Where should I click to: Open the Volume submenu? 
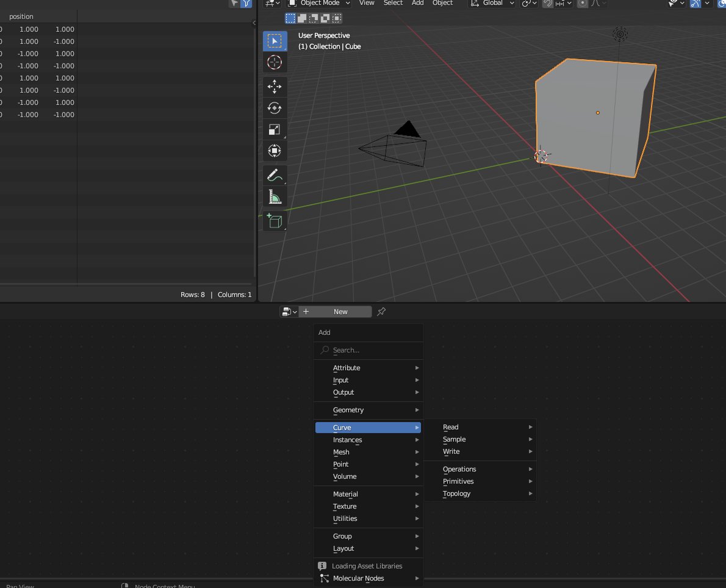[x=368, y=476]
